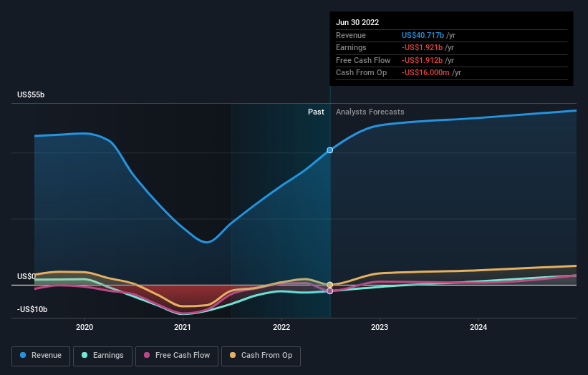The width and height of the screenshot is (588, 375).
Task: Toggle the Cash From Op legend button
Action: [261, 356]
